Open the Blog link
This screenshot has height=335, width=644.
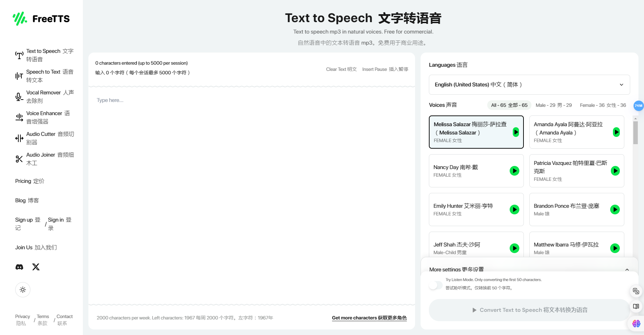click(27, 201)
